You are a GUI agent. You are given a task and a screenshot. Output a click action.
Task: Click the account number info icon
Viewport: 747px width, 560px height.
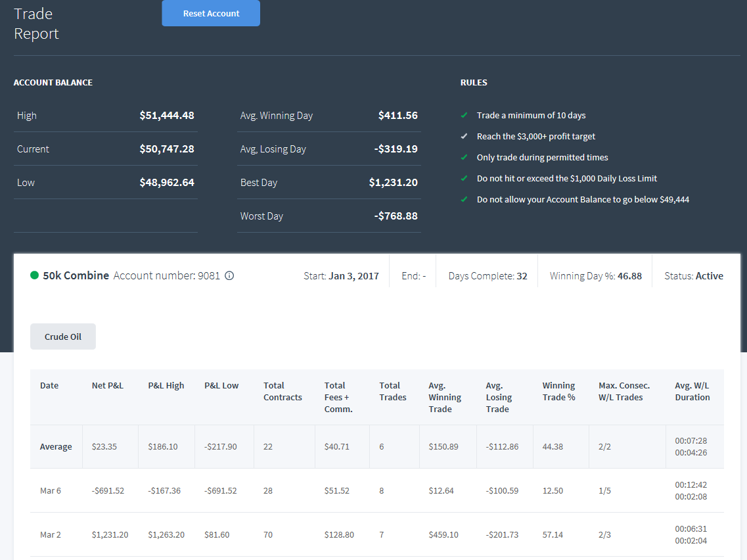pos(229,275)
